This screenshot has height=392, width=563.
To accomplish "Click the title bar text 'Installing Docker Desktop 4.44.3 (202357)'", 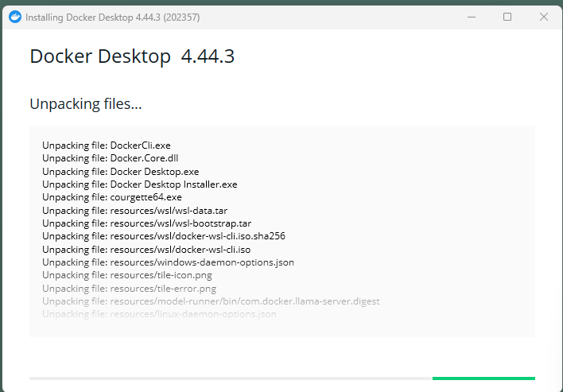I will (x=113, y=17).
